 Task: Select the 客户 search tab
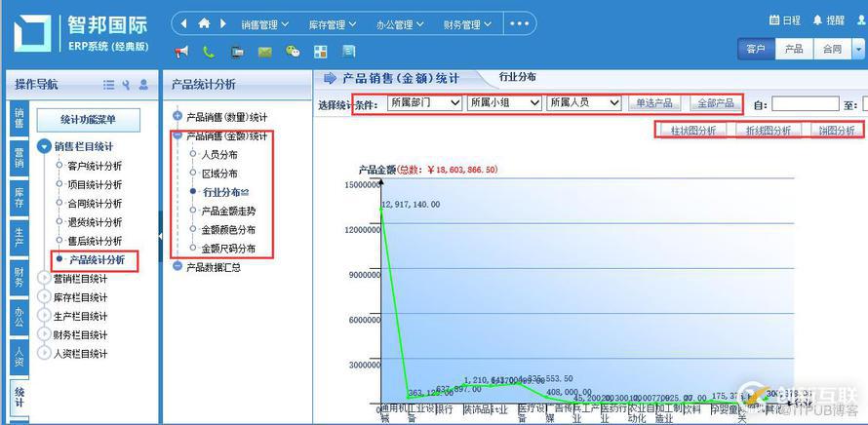tap(756, 49)
